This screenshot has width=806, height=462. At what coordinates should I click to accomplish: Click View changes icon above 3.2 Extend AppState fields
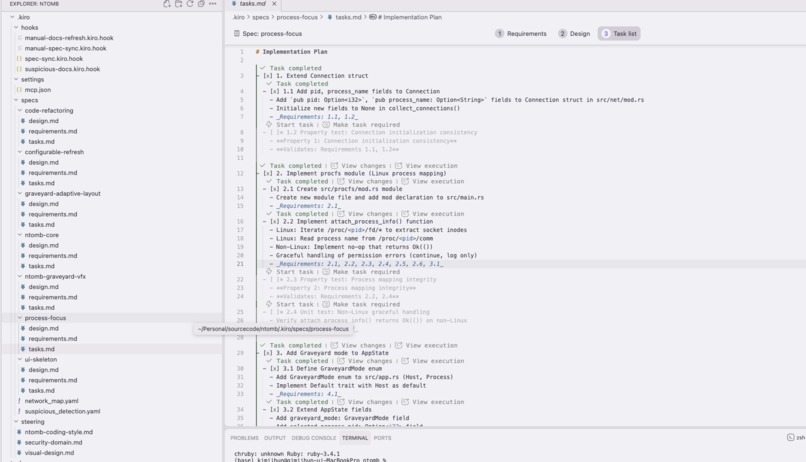point(341,402)
